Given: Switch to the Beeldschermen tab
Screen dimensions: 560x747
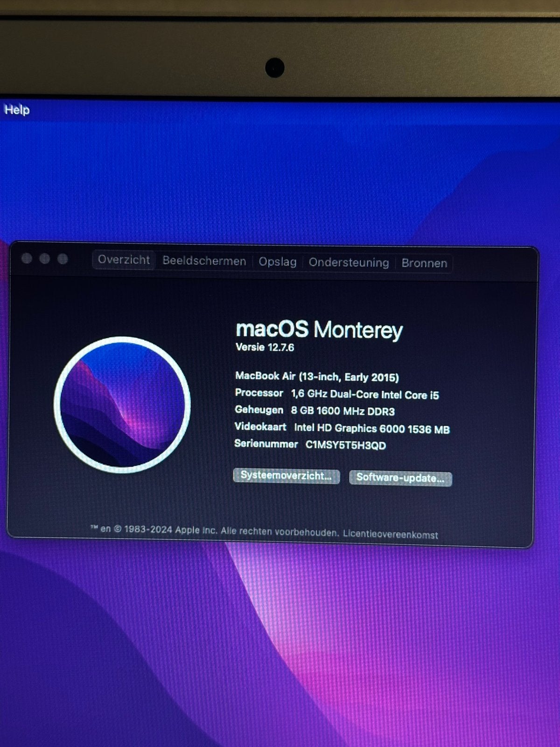Looking at the screenshot, I should 204,261.
